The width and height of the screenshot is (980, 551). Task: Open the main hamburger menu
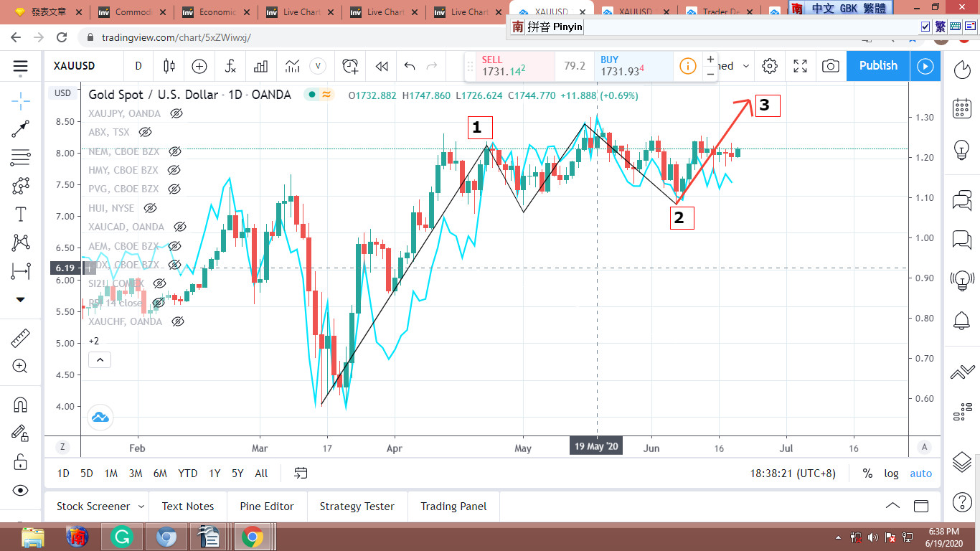coord(20,67)
